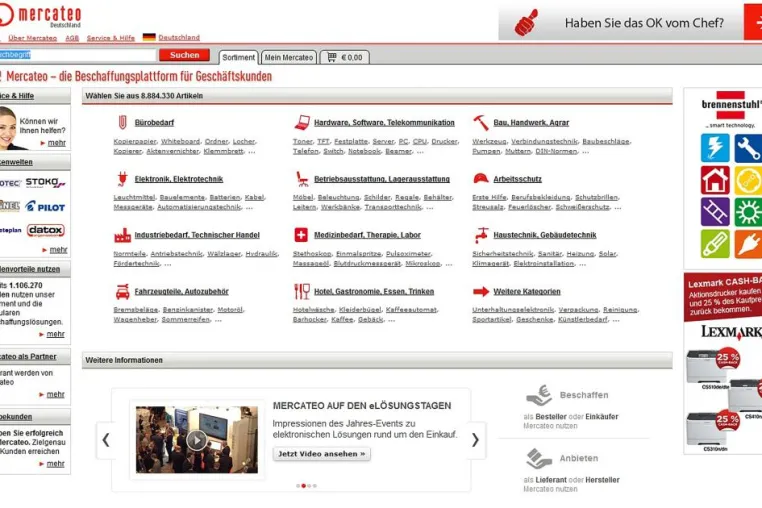Open the Möbel link
The image size is (762, 508).
tap(303, 197)
